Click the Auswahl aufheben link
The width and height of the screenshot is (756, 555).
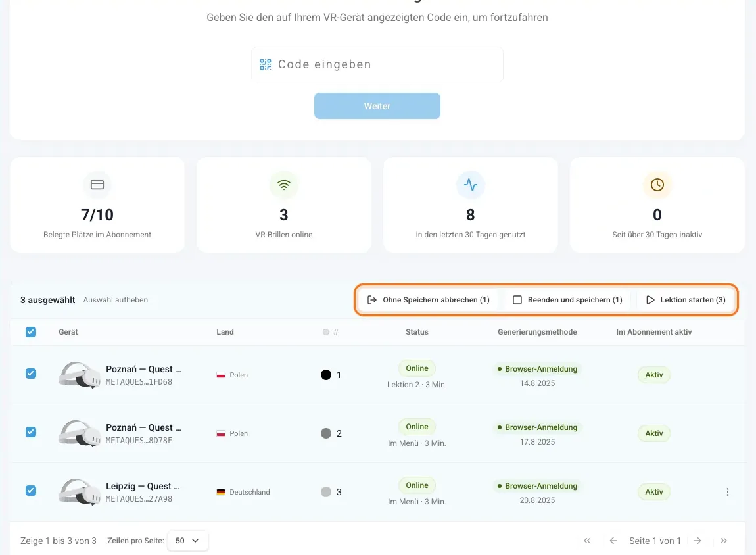[x=116, y=300]
